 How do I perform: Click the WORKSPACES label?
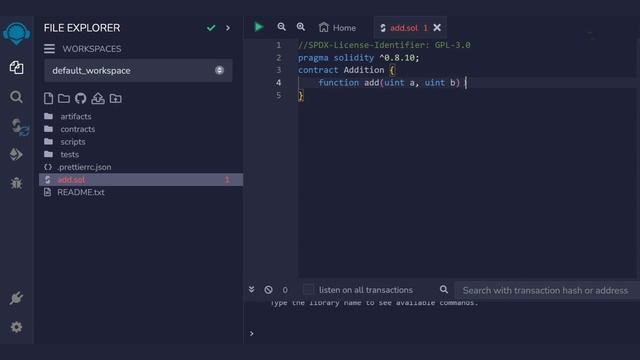[92, 49]
